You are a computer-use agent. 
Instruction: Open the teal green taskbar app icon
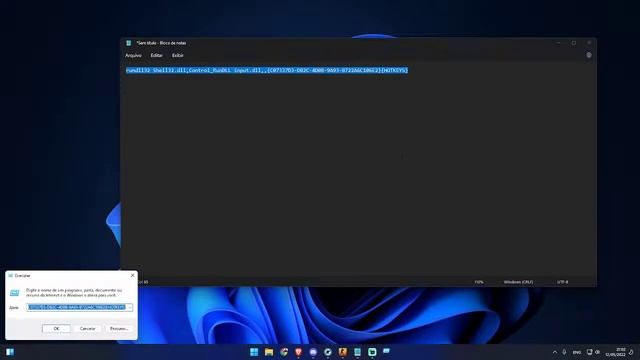point(372,352)
